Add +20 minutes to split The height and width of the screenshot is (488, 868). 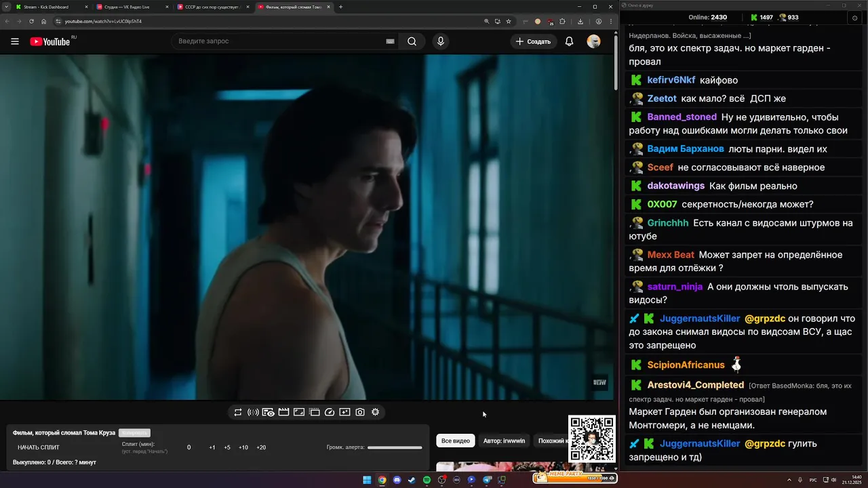point(261,447)
